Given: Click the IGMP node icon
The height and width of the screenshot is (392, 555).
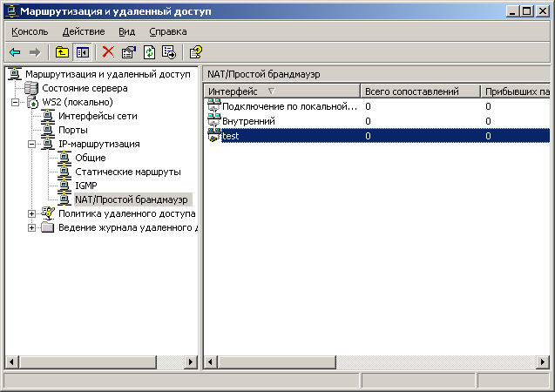Looking at the screenshot, I should click(x=64, y=186).
